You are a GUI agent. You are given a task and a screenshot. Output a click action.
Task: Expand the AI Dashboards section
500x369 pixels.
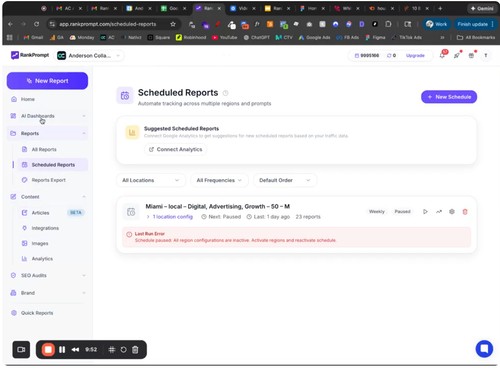(48, 116)
